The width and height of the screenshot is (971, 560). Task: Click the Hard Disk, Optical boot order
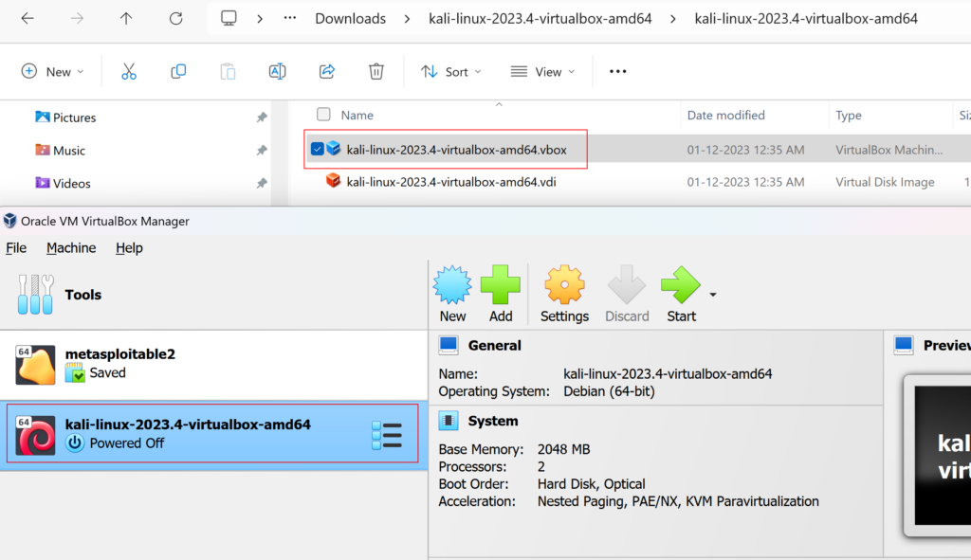[591, 484]
